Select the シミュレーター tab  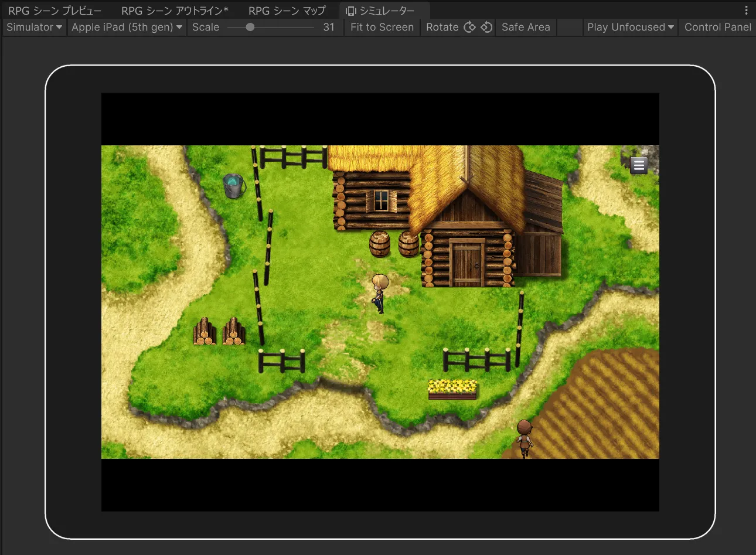(381, 11)
